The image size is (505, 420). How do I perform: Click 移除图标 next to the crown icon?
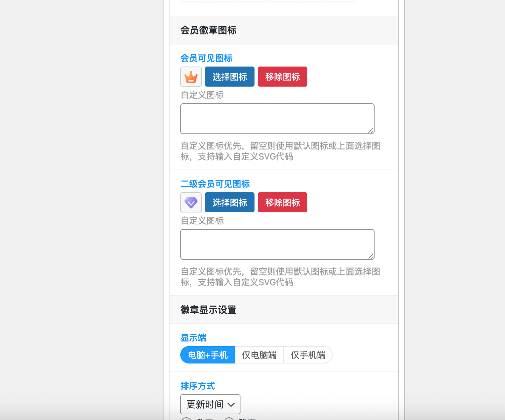(x=282, y=77)
